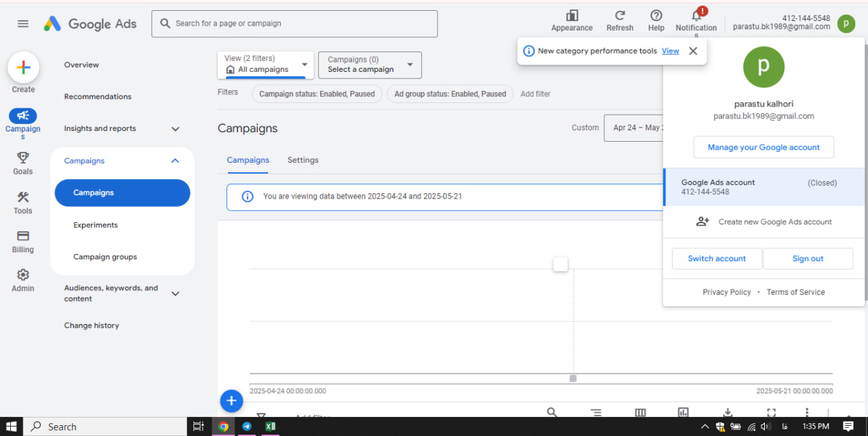Image resolution: width=868 pixels, height=436 pixels.
Task: Open the Admin gear icon
Action: click(23, 275)
